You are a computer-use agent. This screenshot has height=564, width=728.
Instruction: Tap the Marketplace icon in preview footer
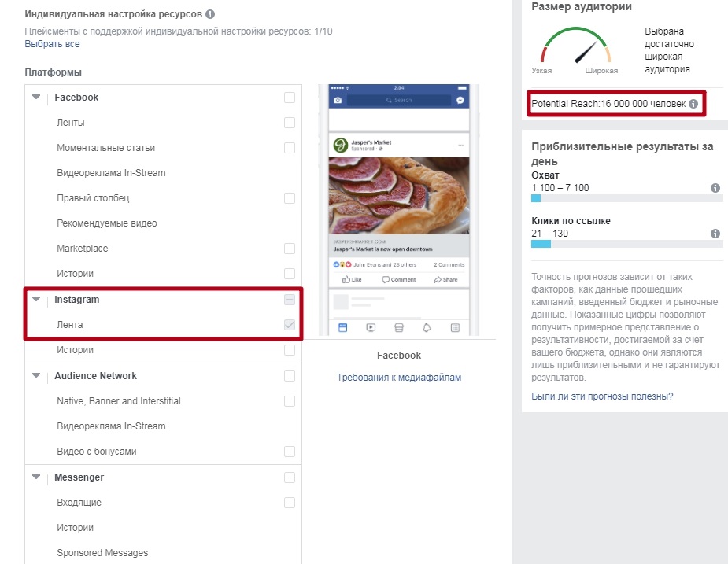[399, 327]
